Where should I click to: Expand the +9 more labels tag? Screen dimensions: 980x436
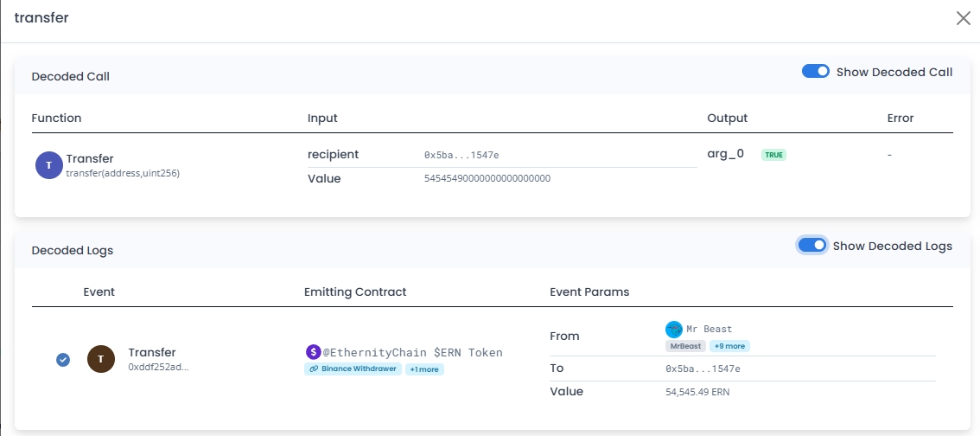[x=729, y=346]
